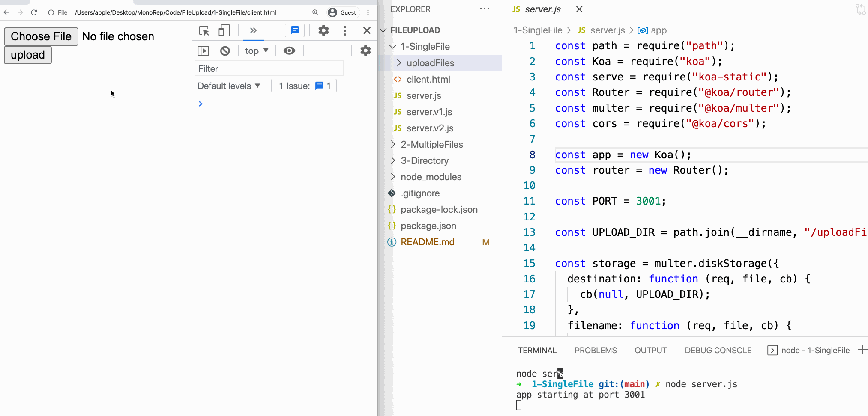Switch to the DEBUG CONSOLE tab

(x=718, y=351)
